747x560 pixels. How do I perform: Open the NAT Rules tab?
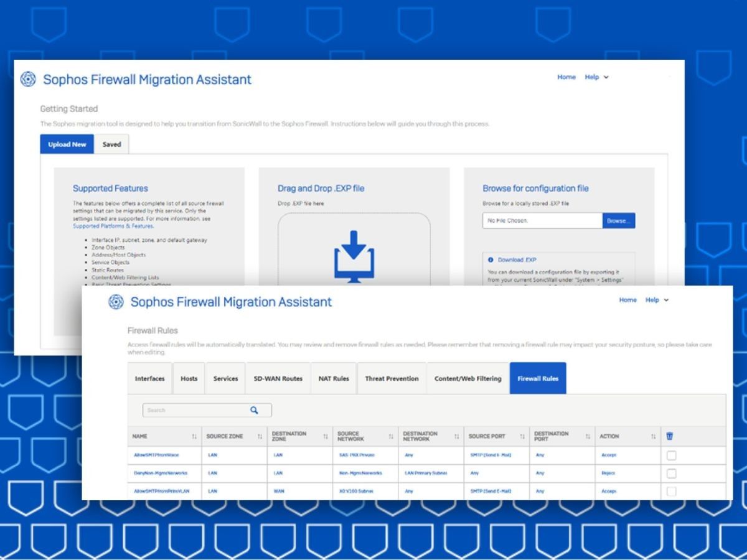pyautogui.click(x=334, y=378)
